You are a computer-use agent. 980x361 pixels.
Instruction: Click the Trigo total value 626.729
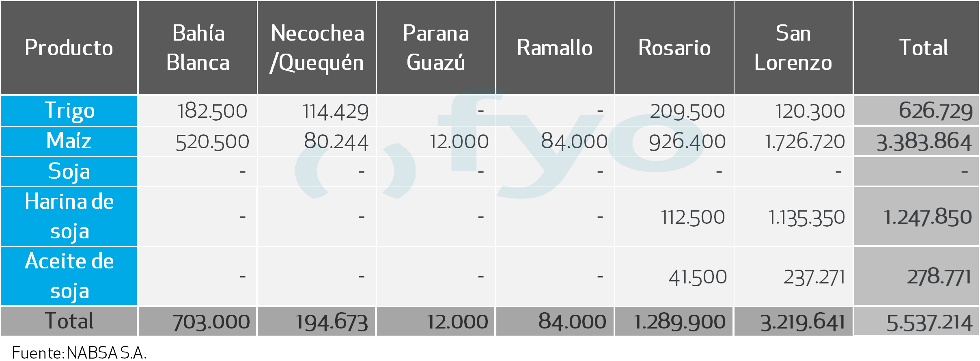point(935,111)
